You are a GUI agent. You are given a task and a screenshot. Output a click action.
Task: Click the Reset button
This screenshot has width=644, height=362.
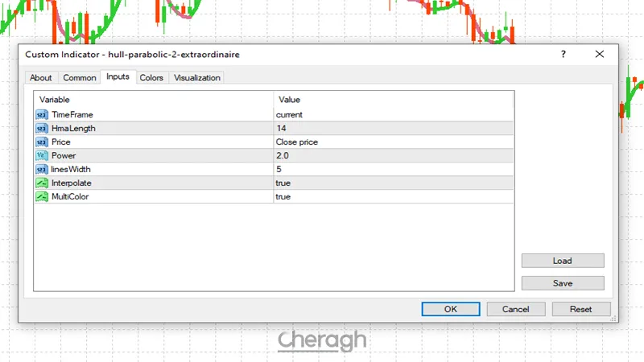tap(580, 309)
